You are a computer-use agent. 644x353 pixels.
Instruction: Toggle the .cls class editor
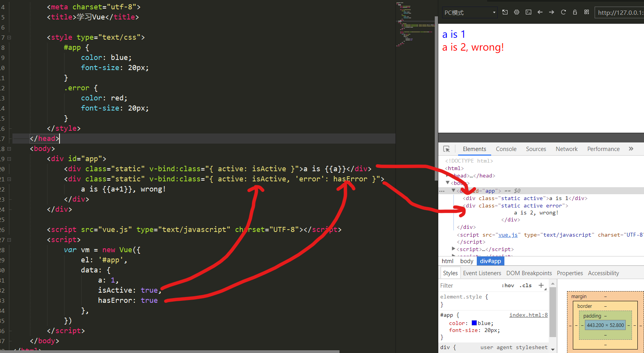point(527,285)
